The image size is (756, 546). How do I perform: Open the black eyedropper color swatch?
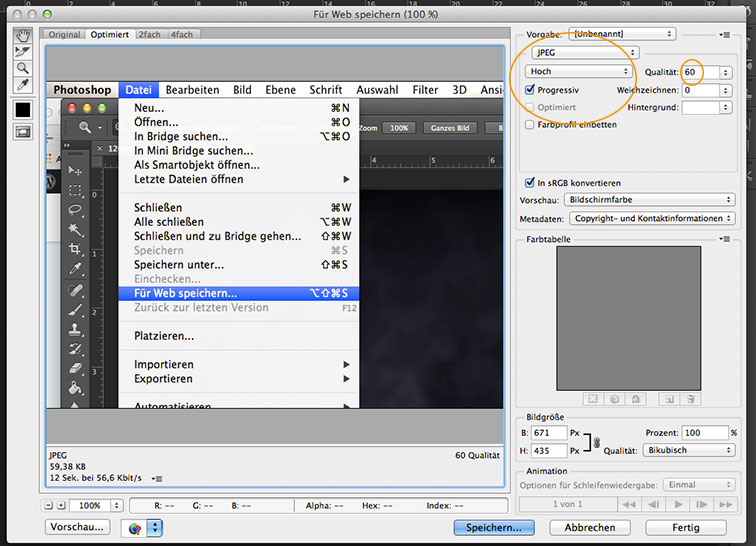[23, 110]
